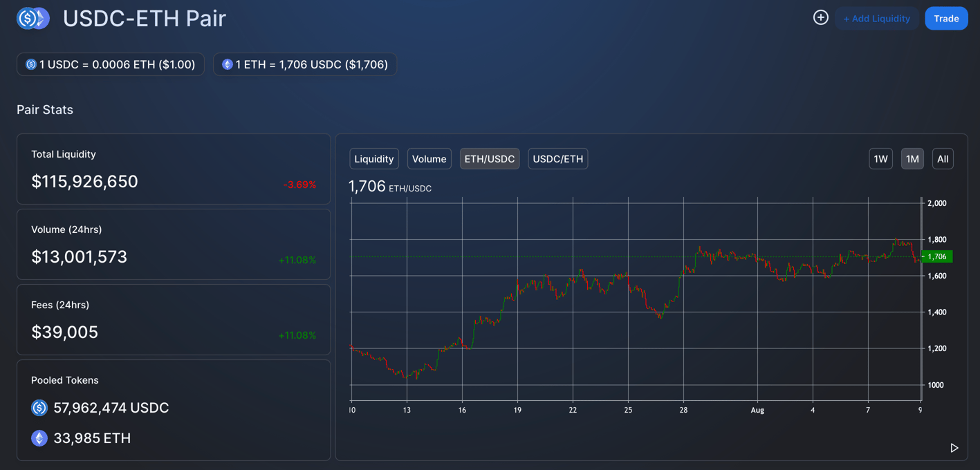Open the circled plus icon in the header
The height and width of the screenshot is (470, 980).
point(820,18)
